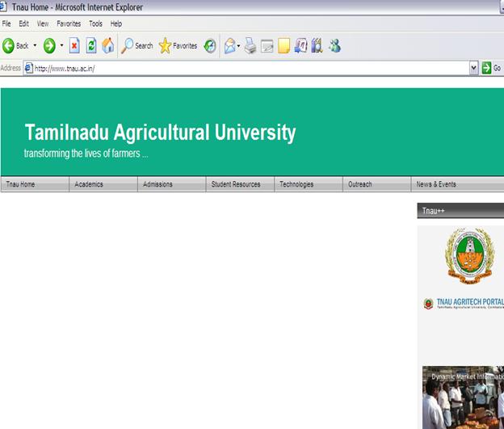Image resolution: width=504 pixels, height=429 pixels.
Task: Select the Admissions navigation tab
Action: pyautogui.click(x=172, y=184)
